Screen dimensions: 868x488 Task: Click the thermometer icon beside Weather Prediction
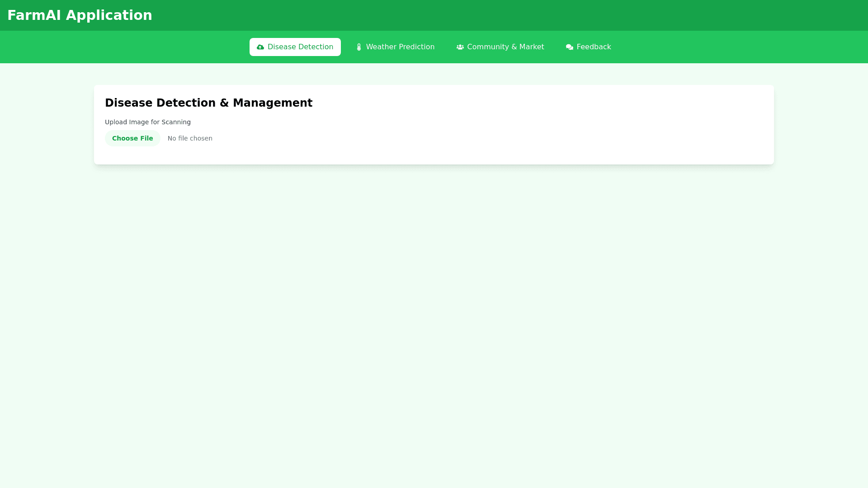359,47
